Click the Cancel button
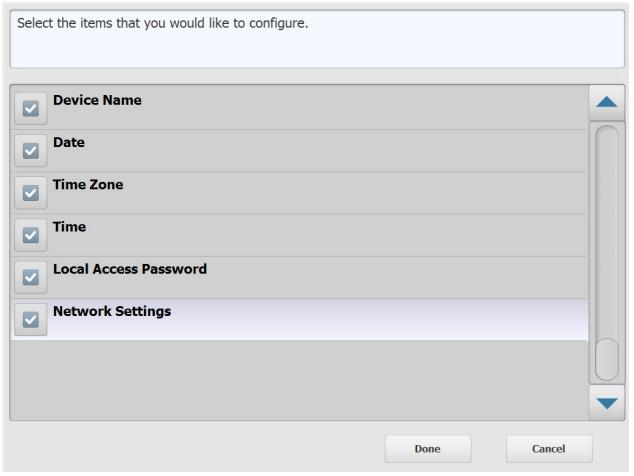The height and width of the screenshot is (476, 634). [549, 448]
